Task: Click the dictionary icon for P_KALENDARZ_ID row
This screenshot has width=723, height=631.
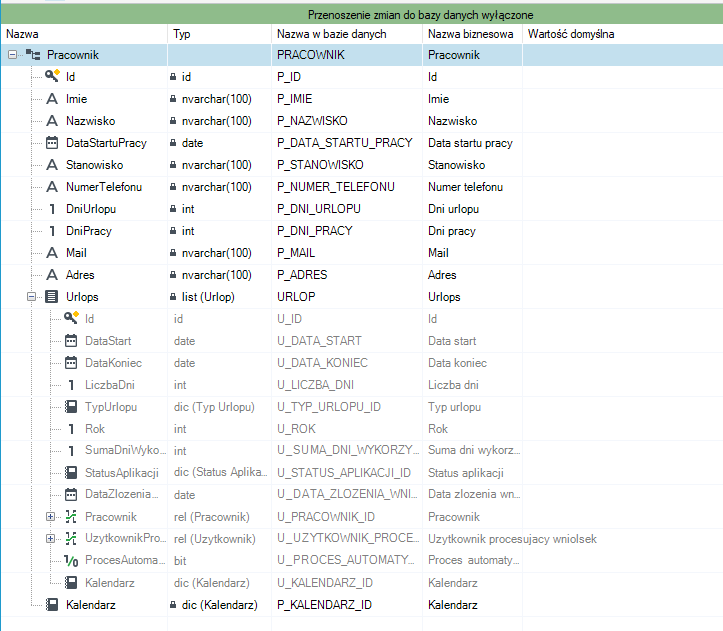Action: [x=52, y=605]
